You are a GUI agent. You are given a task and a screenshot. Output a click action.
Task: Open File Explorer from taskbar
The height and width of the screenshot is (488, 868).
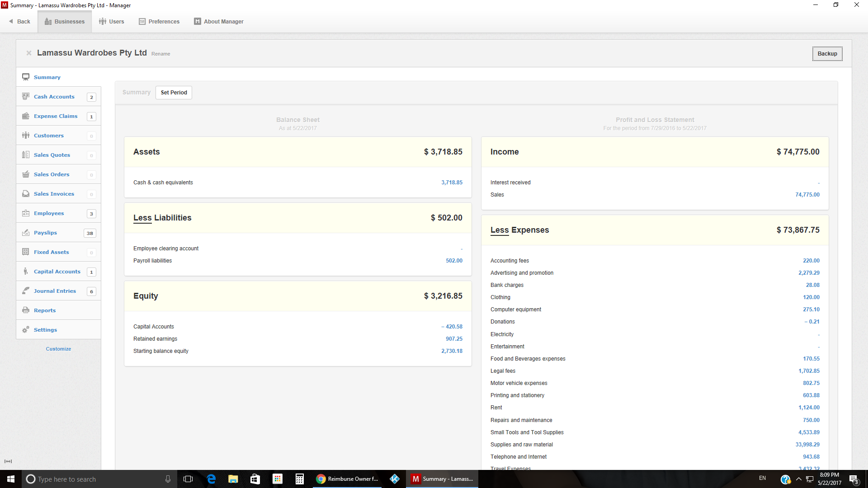(x=233, y=479)
